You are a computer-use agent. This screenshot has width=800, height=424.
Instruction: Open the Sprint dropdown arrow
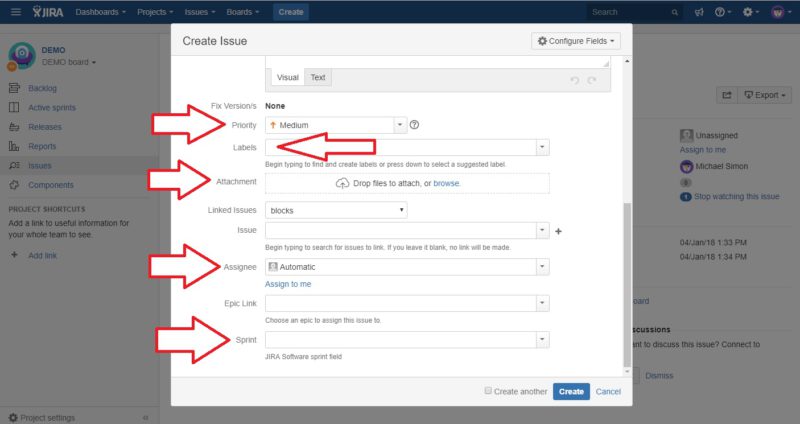point(542,340)
